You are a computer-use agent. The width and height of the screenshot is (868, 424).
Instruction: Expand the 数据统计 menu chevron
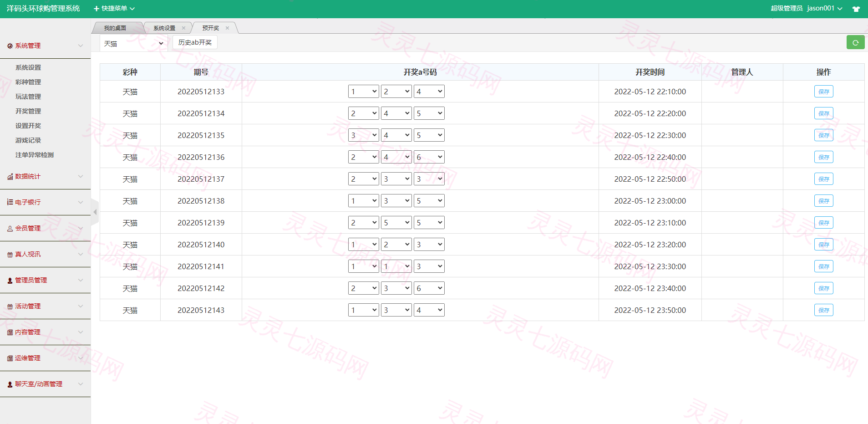[81, 176]
